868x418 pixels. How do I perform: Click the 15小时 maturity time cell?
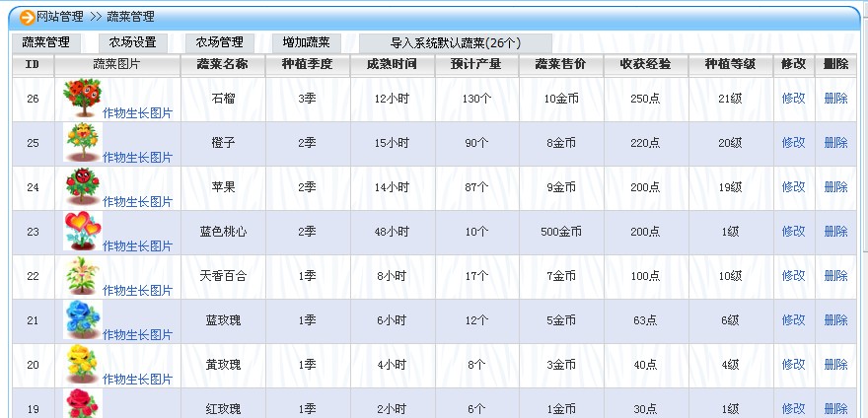[392, 143]
